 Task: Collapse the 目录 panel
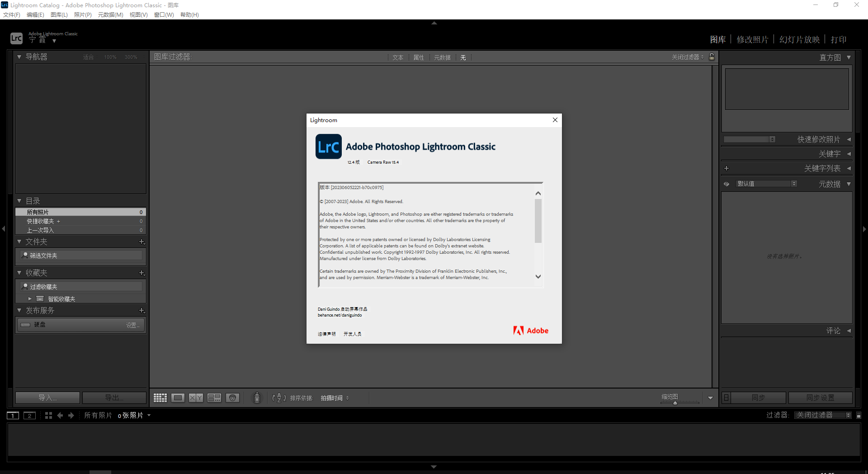(x=19, y=201)
